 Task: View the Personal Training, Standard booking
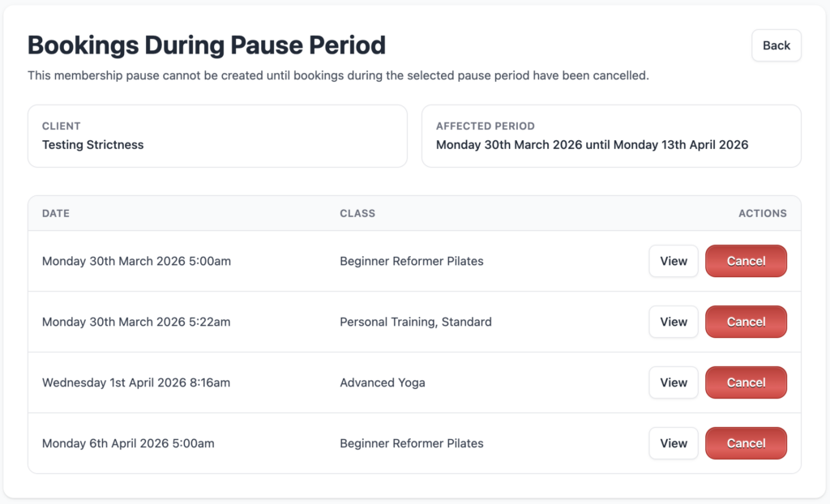pyautogui.click(x=673, y=322)
